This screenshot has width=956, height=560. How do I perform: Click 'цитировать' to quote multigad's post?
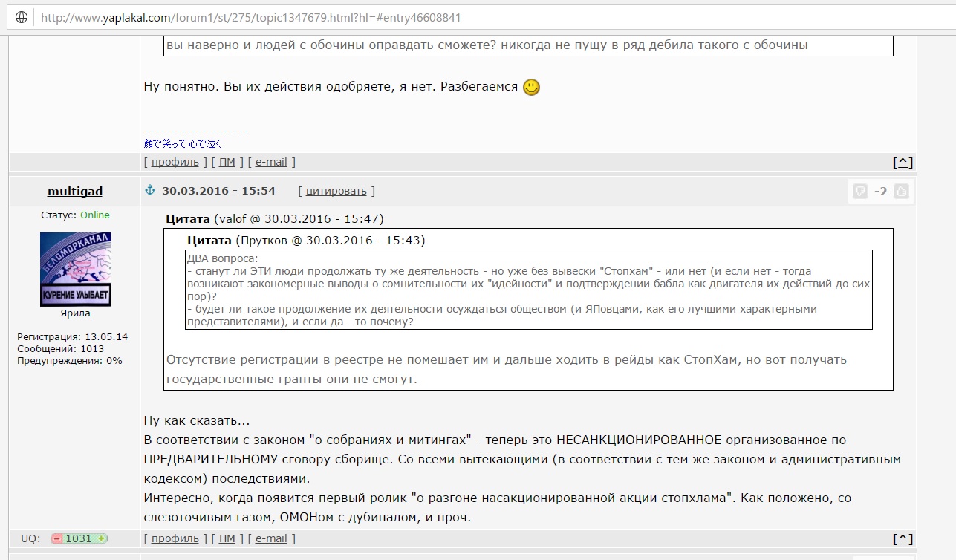336,191
